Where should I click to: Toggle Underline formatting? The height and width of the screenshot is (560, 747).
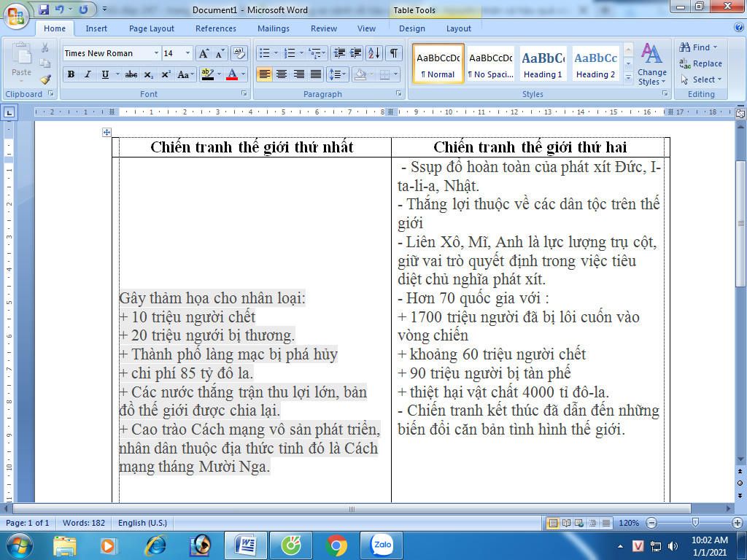click(x=105, y=74)
